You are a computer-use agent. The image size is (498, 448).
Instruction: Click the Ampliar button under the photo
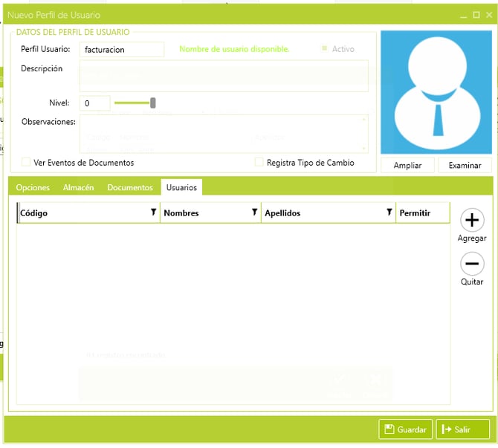[x=407, y=166]
